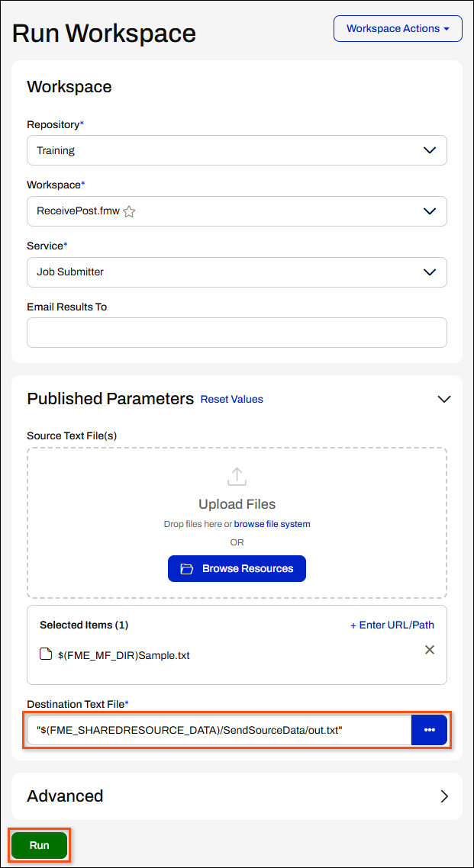Click the Email Results To input field
This screenshot has height=868, width=474.
click(x=237, y=332)
